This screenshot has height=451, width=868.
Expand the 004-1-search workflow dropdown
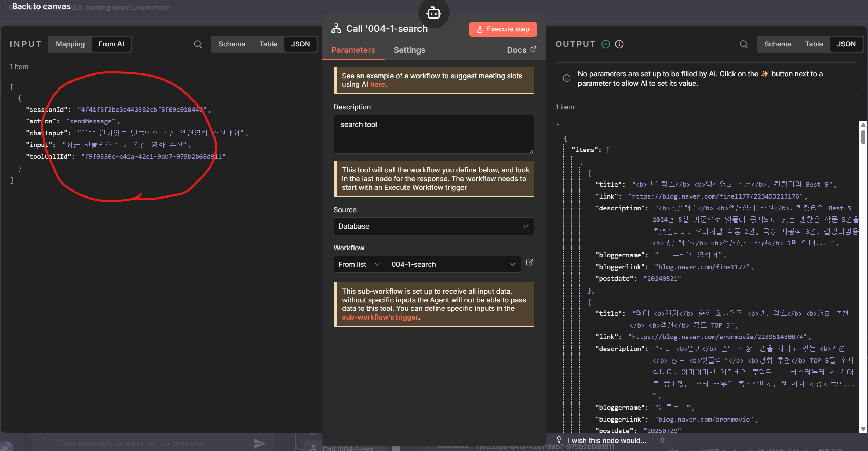(x=453, y=264)
